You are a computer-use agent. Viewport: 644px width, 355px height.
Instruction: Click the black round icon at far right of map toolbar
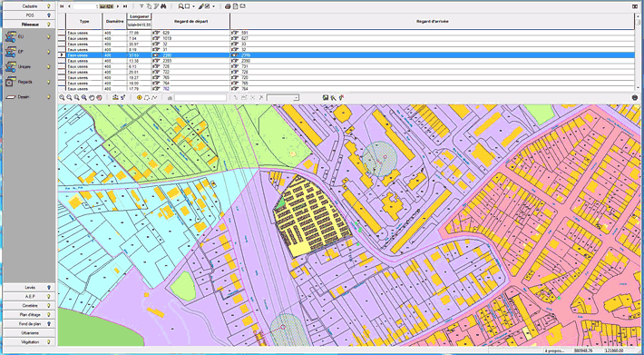pos(635,98)
